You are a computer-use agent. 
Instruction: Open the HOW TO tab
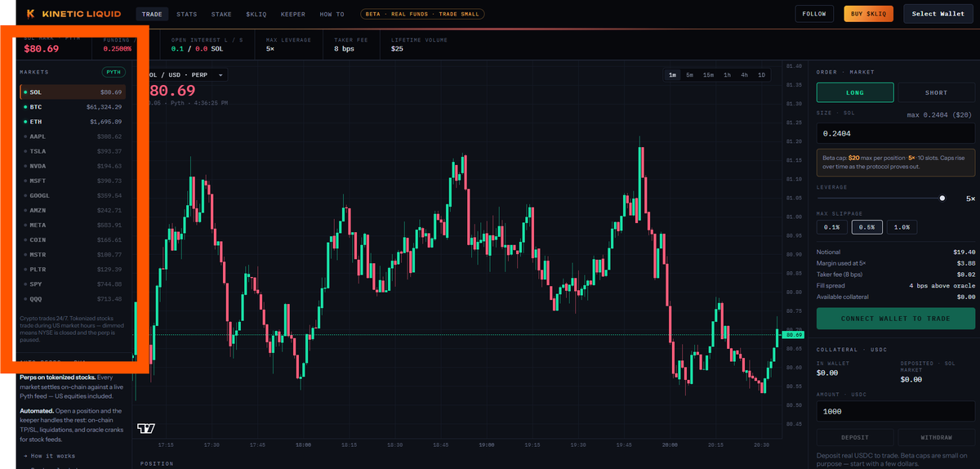click(x=332, y=14)
